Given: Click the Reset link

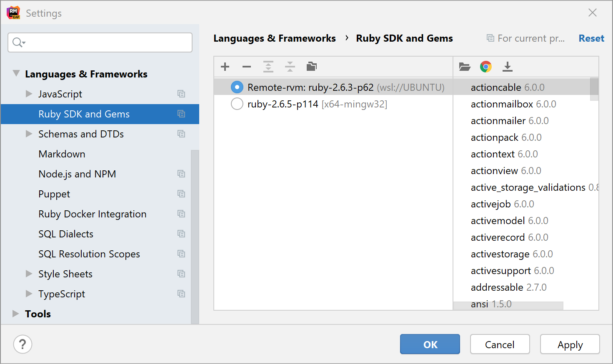Looking at the screenshot, I should [591, 38].
